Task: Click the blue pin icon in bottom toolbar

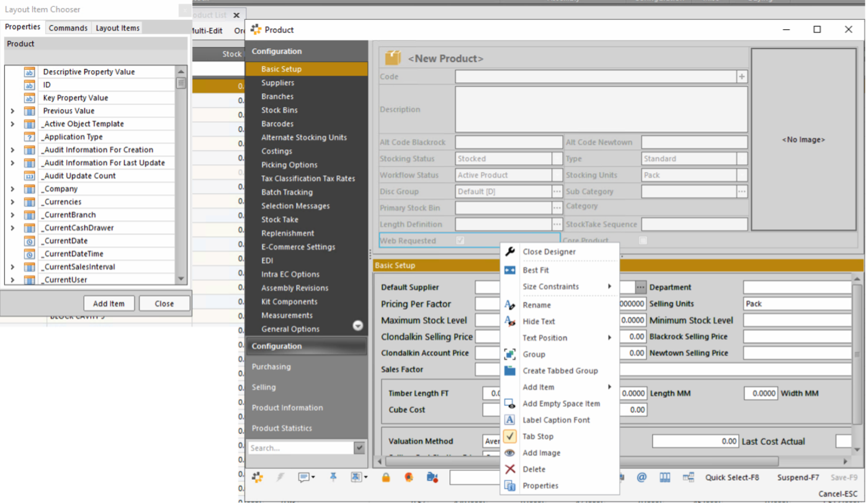Action: tap(333, 477)
